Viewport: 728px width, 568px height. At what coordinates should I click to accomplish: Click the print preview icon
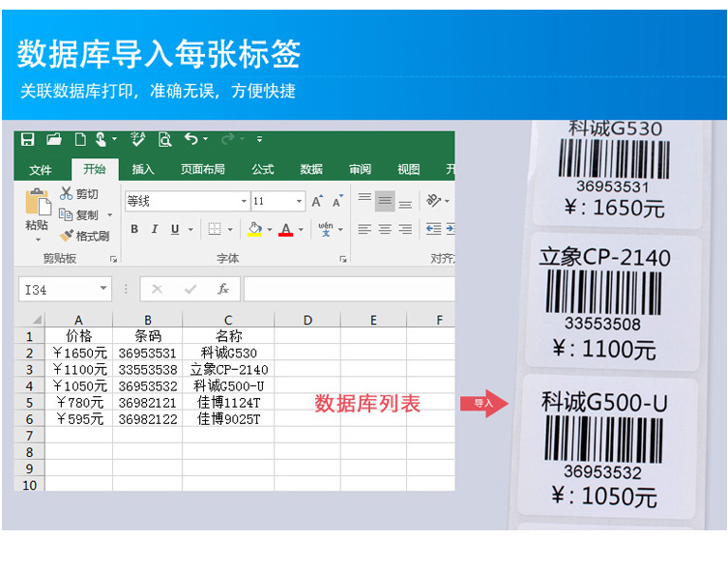pos(164,139)
